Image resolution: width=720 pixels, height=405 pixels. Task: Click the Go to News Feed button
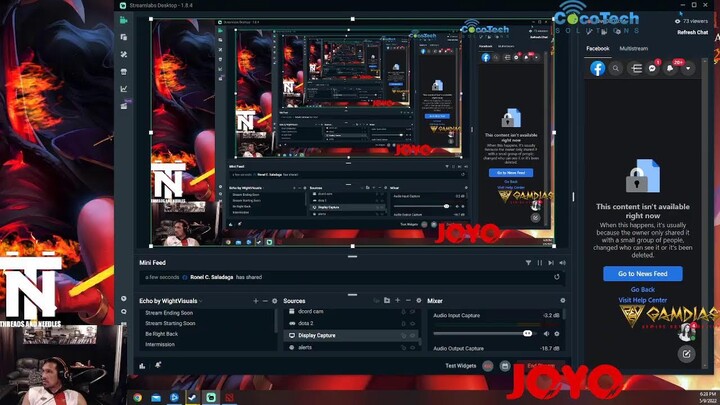coord(642,274)
